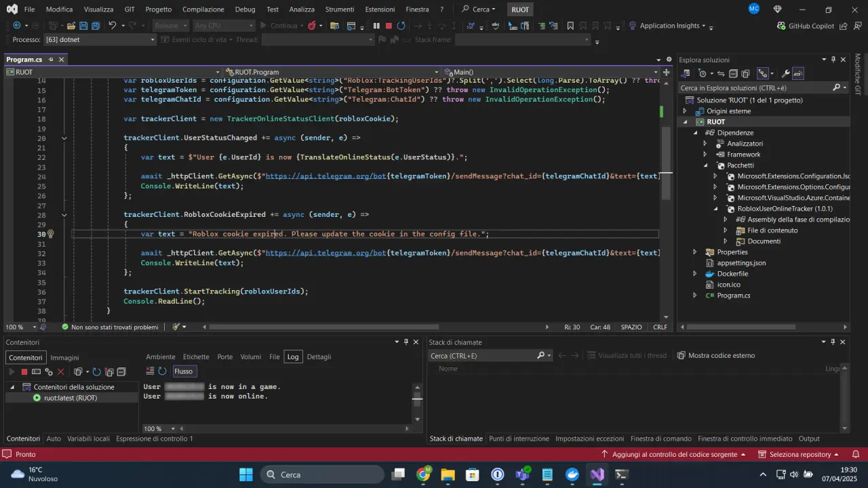This screenshot has width=868, height=488.
Task: Click the notification bell in status bar
Action: (856, 454)
